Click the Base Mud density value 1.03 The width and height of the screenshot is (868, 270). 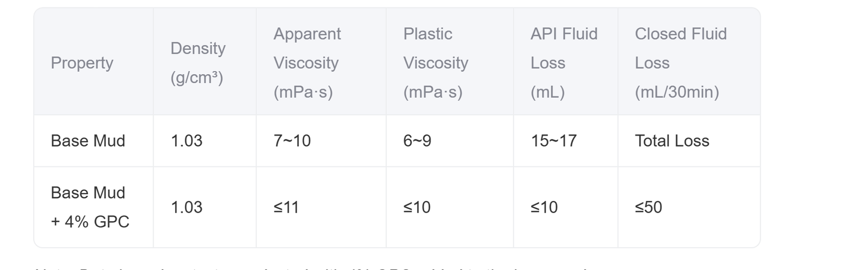187,141
